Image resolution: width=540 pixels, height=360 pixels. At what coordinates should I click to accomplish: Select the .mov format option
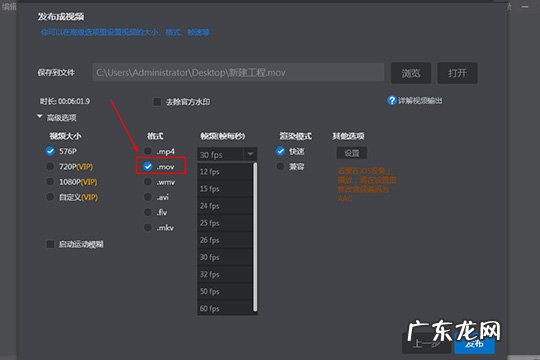click(x=148, y=166)
